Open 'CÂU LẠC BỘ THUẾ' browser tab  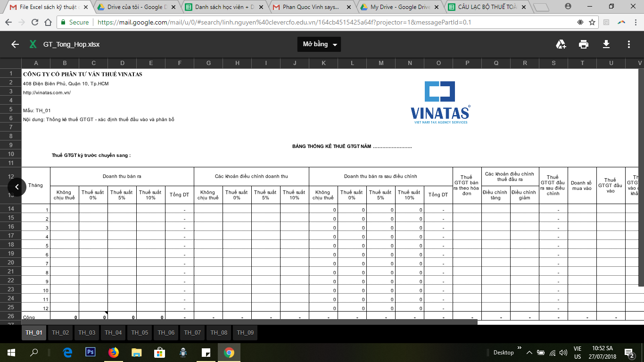(x=487, y=7)
